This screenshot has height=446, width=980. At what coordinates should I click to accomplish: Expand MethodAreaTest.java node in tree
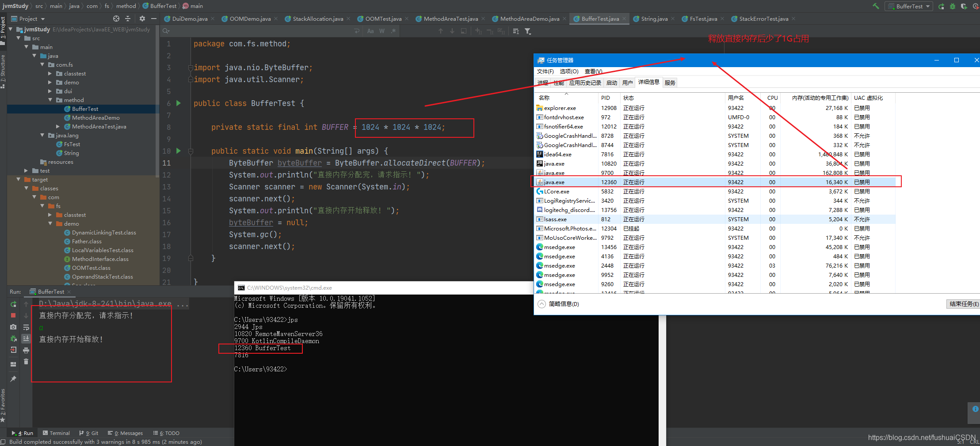point(58,126)
